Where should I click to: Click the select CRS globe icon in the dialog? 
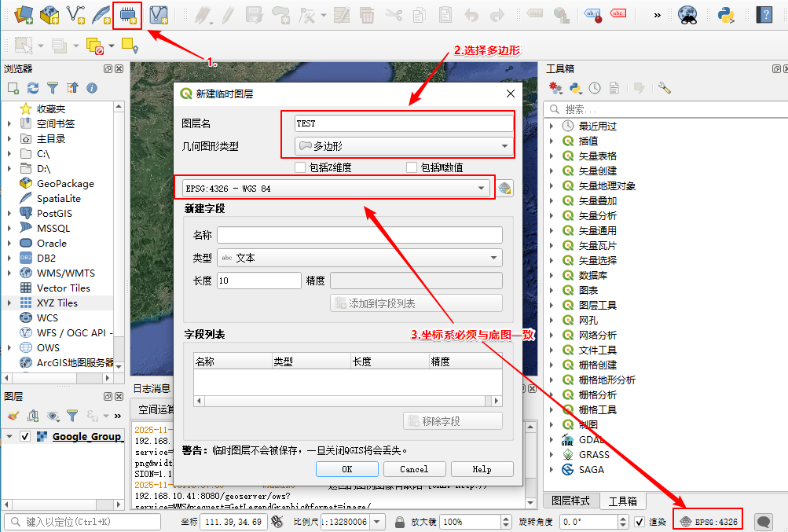(505, 189)
